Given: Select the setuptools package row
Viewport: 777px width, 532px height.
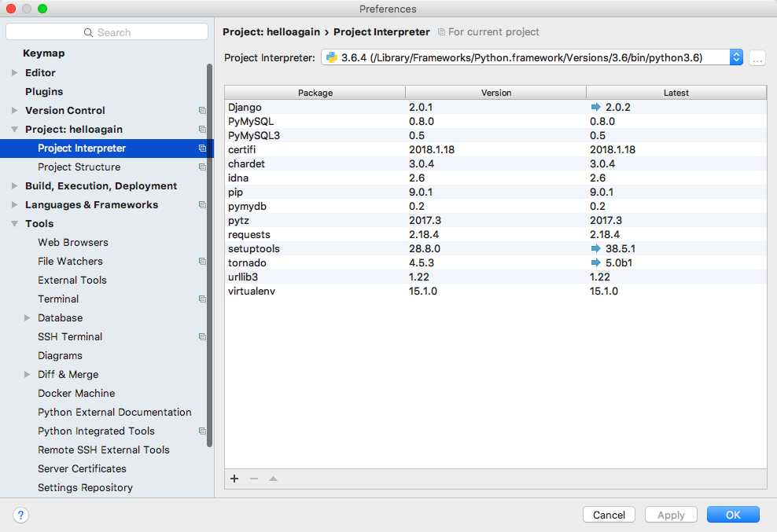Looking at the screenshot, I should coord(495,248).
